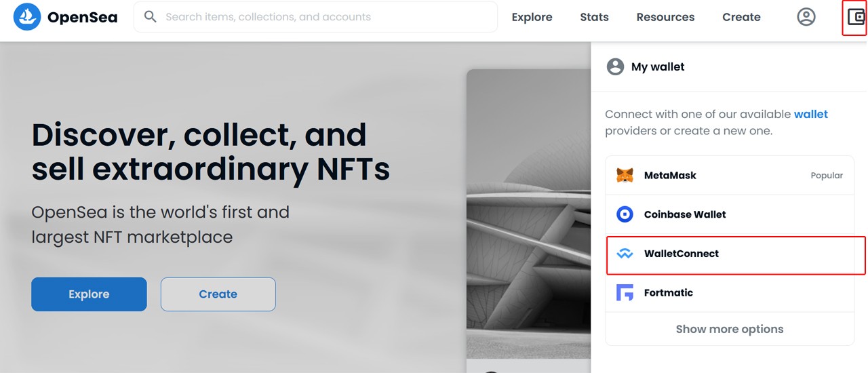868x373 pixels.
Task: Open the account profile icon
Action: (806, 17)
